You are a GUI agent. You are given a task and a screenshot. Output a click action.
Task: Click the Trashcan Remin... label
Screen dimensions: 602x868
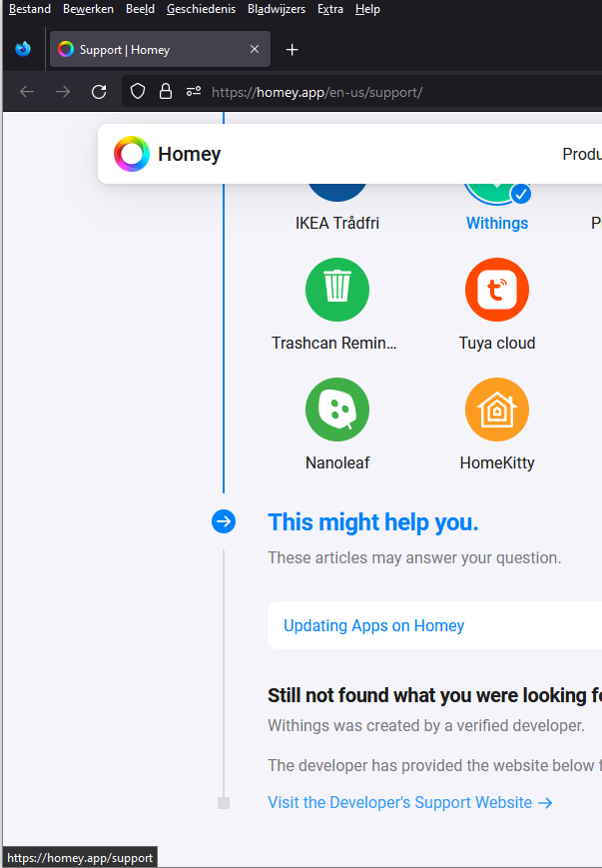(334, 343)
